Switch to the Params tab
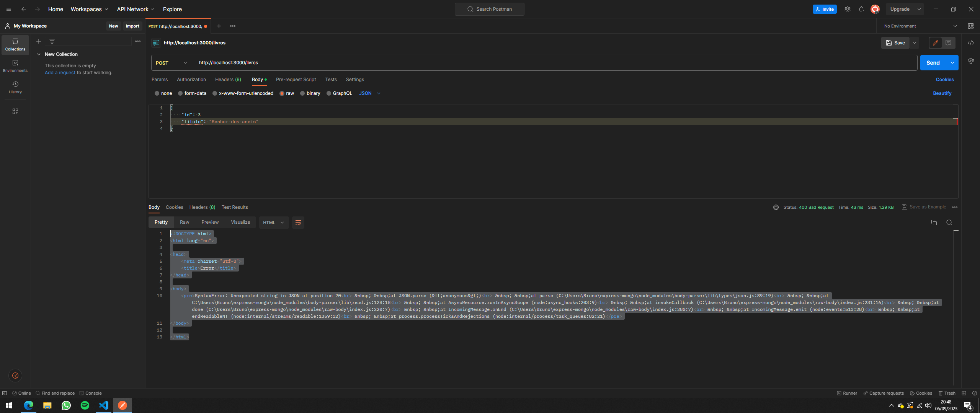This screenshot has height=413, width=980. click(x=160, y=80)
